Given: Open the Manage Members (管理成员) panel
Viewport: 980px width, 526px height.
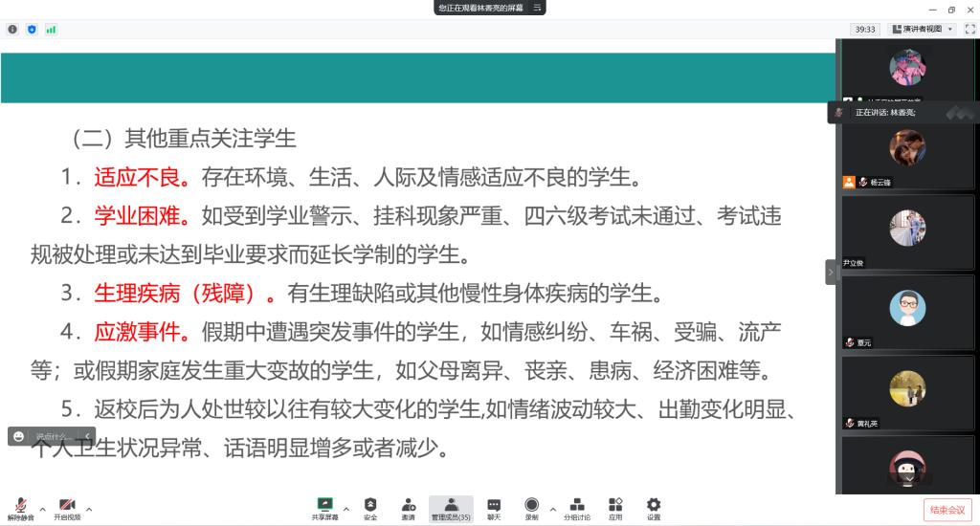Looking at the screenshot, I should [x=451, y=508].
